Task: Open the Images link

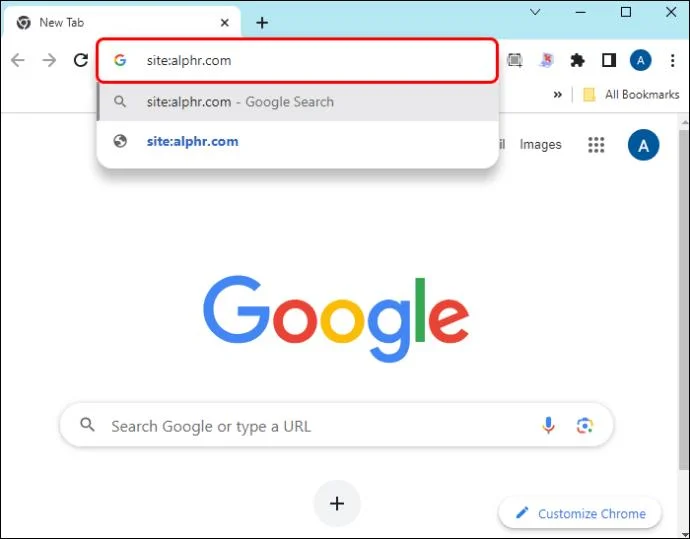Action: click(540, 145)
